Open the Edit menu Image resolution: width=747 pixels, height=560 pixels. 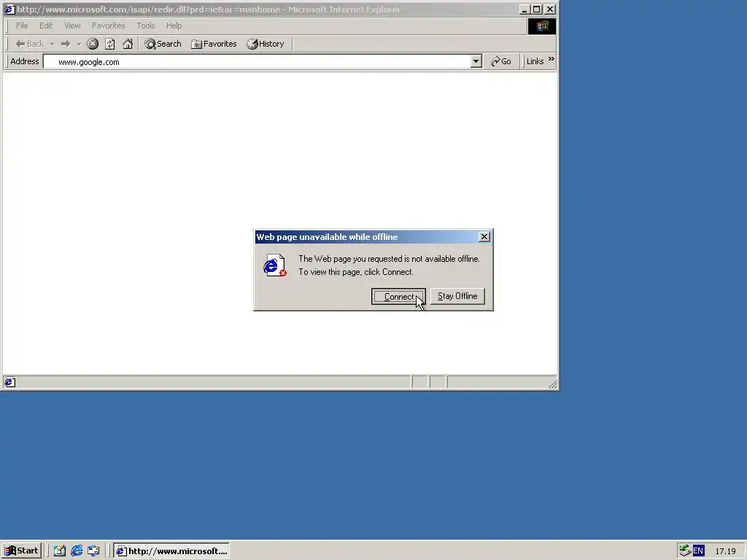click(46, 26)
